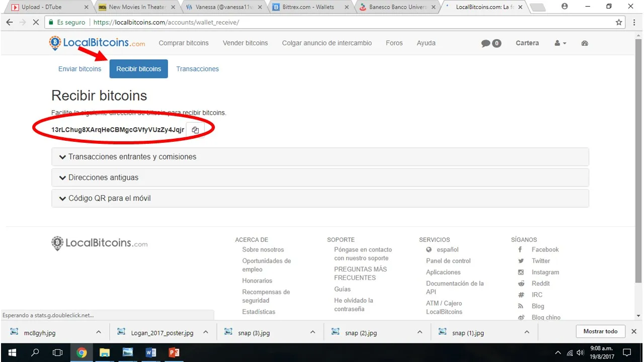The image size is (644, 362).
Task: Open the messages speech bubble icon
Action: point(486,43)
